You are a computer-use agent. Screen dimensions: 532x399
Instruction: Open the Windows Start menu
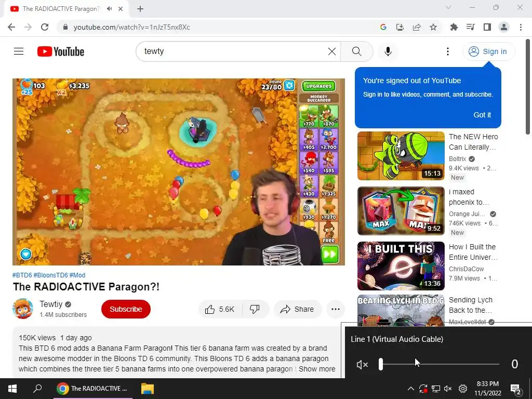[12, 389]
